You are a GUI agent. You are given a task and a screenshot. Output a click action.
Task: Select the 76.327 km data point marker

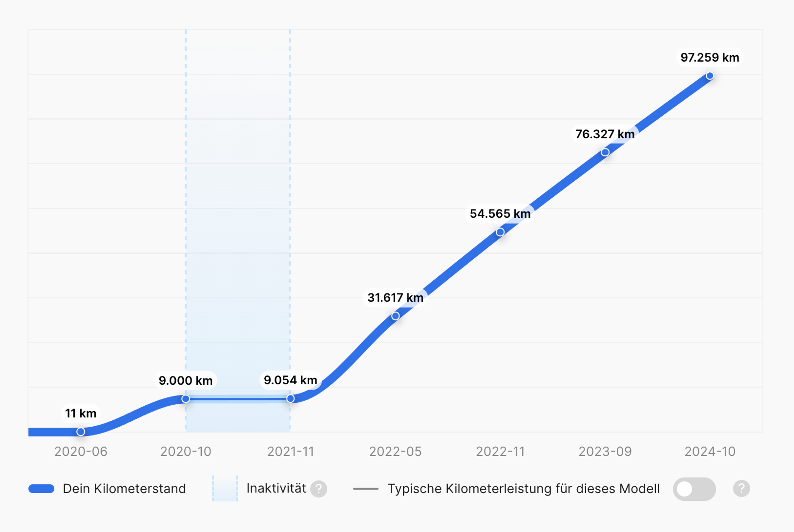pos(605,152)
